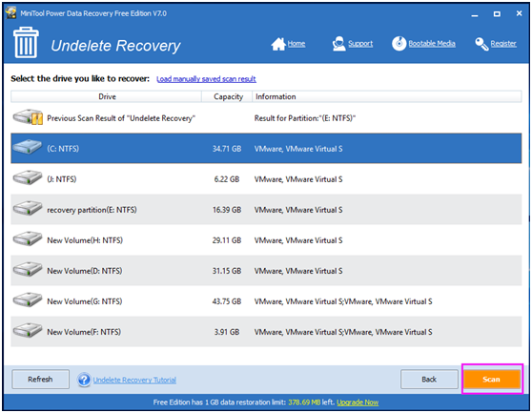Click the New Volume G: drive icon

(27, 300)
